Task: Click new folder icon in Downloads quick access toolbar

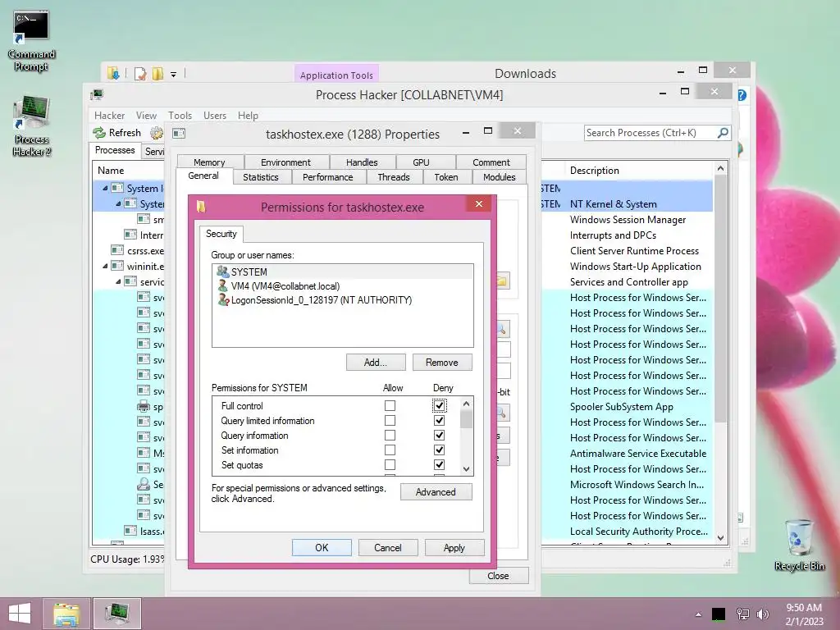Action: pos(157,74)
